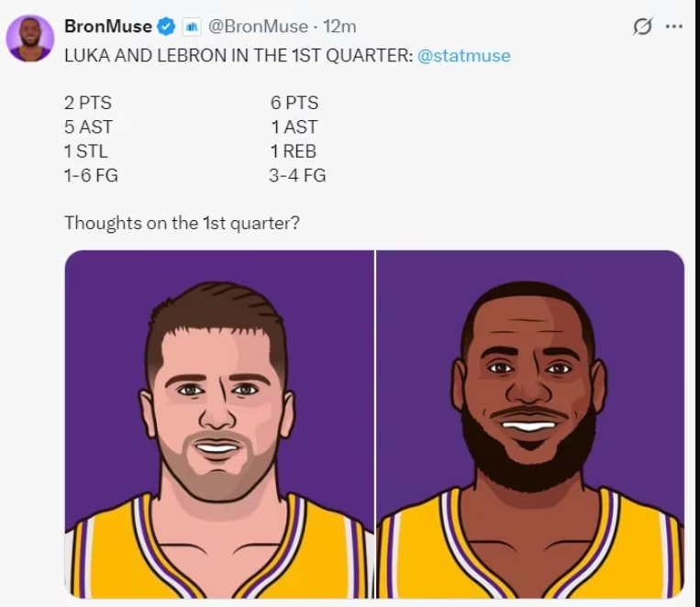This screenshot has height=607, width=700.
Task: Click the "1 STL" stat line
Action: [86, 151]
